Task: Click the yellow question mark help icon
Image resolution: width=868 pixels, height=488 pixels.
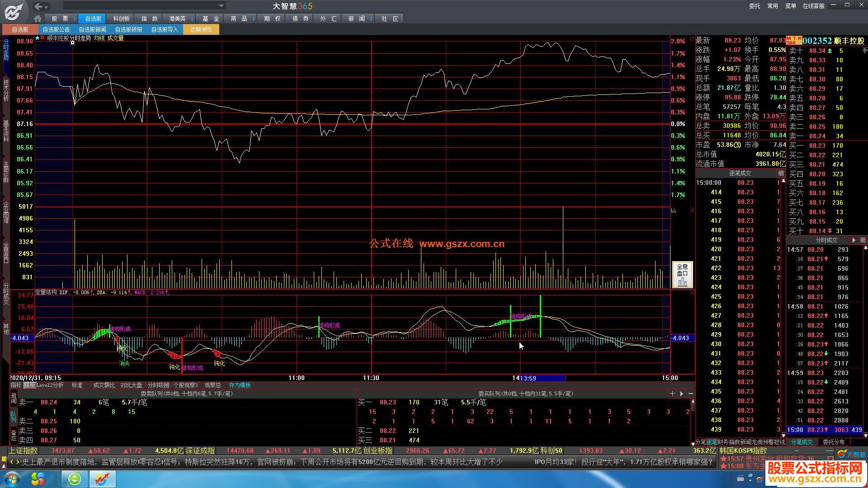Action: coord(4,459)
